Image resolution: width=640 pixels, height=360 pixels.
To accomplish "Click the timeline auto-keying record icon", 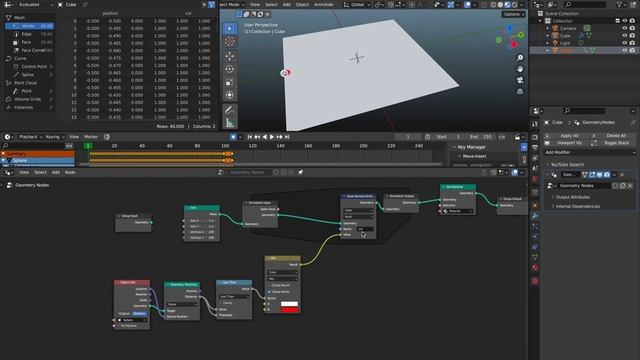I will click(x=233, y=137).
